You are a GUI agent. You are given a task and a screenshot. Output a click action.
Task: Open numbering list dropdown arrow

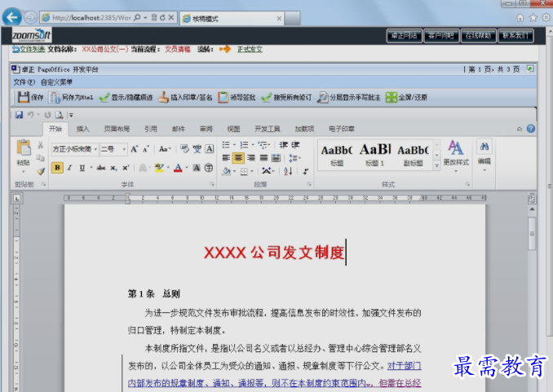pyautogui.click(x=253, y=145)
